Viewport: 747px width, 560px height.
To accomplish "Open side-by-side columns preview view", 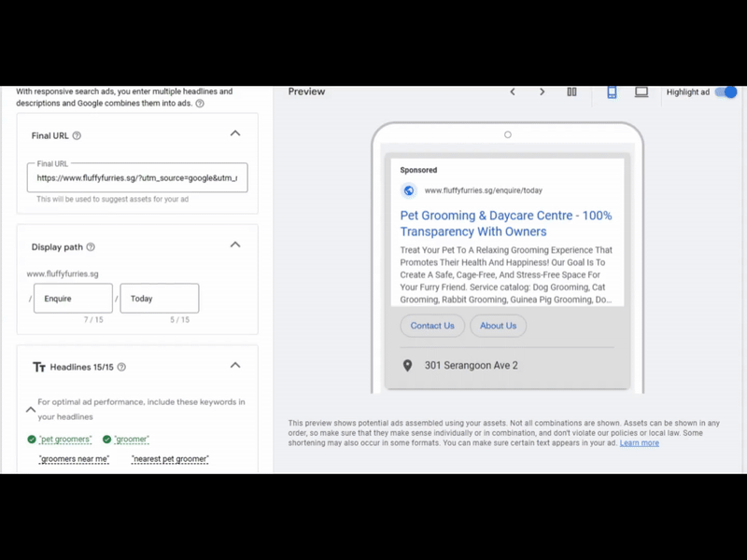I will pyautogui.click(x=571, y=91).
